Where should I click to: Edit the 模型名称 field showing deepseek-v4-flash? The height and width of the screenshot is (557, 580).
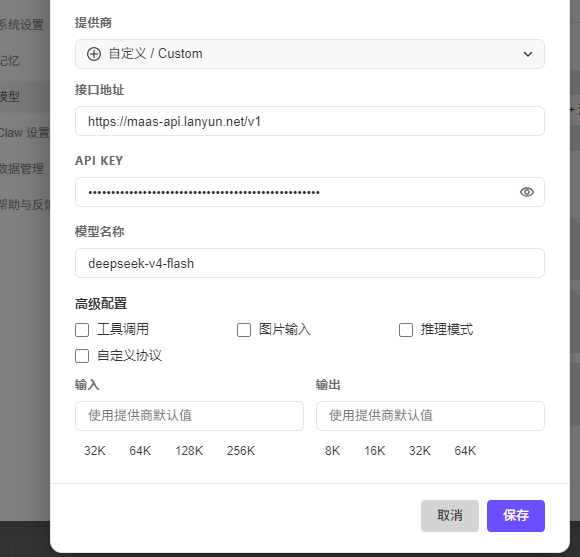310,263
